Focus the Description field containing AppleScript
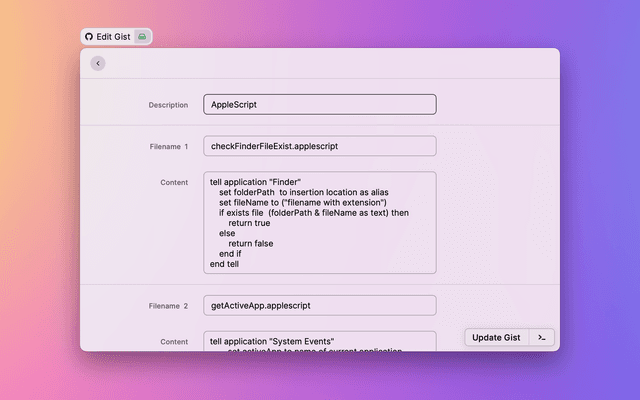 [319, 104]
